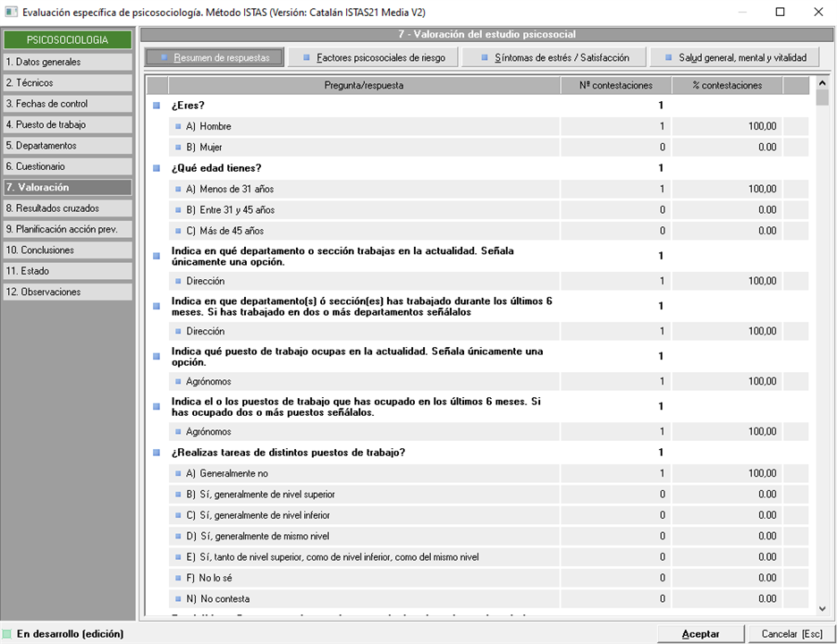Click the application icon in the title bar
This screenshot has width=837, height=644.
(x=11, y=12)
